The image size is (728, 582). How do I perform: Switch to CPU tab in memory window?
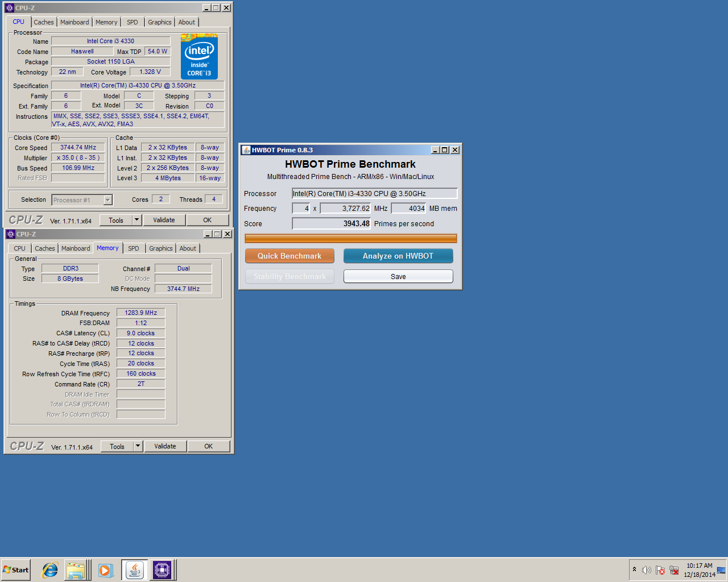19,248
